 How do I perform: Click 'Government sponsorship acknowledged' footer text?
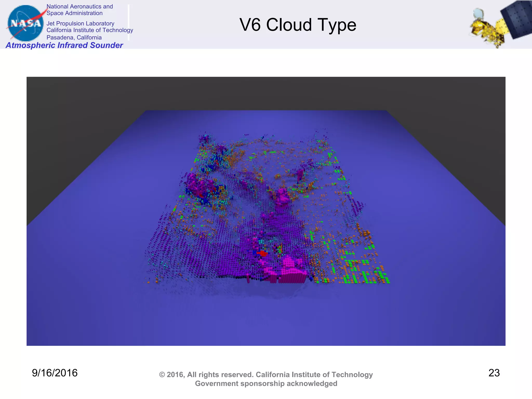pyautogui.click(x=266, y=383)
